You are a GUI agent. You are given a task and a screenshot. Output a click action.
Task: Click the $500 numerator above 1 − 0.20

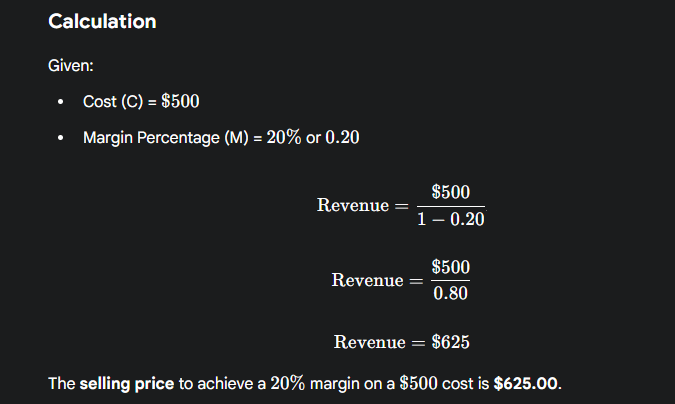451,192
